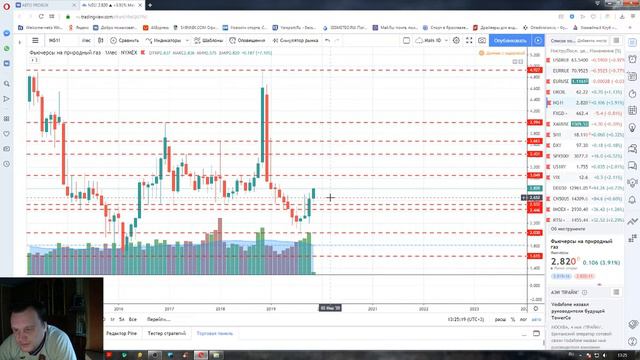
Task: Select VIX row in the watchlist
Action: pyautogui.click(x=586, y=178)
